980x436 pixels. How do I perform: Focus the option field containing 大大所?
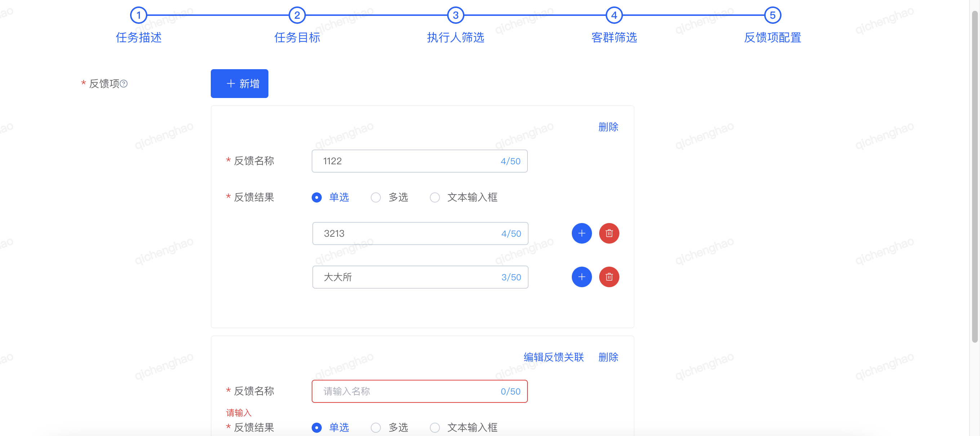[420, 277]
